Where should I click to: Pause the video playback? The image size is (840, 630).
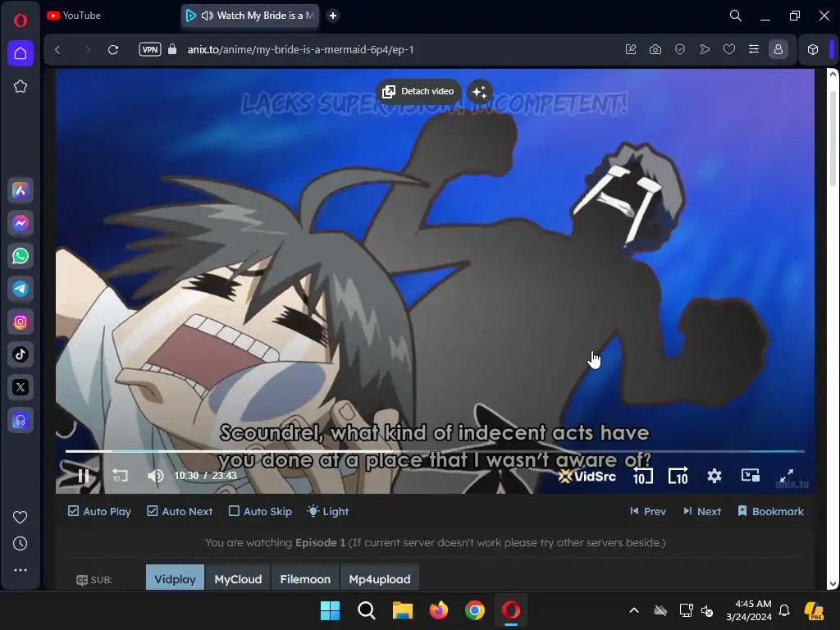pyautogui.click(x=84, y=476)
